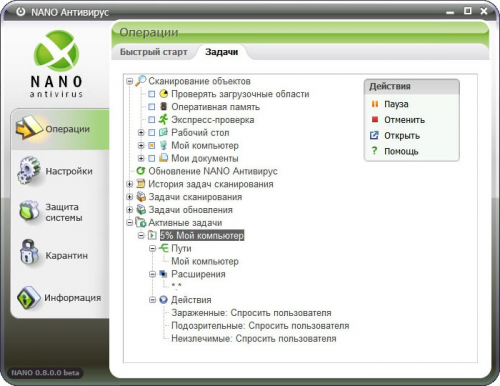Screen dimensions: 500x386
Task: Collapse the Активные задачи node
Action: coord(130,222)
